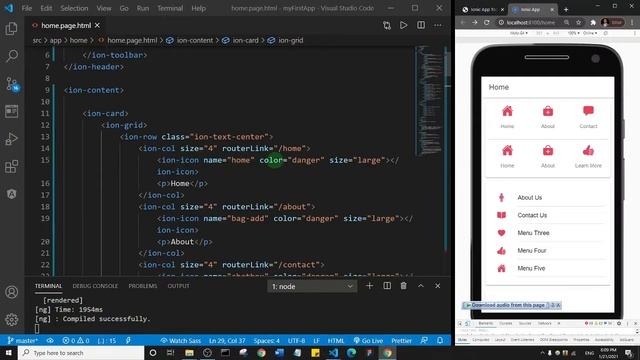Create a new terminal with the plus icon
This screenshot has width=640, height=360.
pyautogui.click(x=369, y=286)
